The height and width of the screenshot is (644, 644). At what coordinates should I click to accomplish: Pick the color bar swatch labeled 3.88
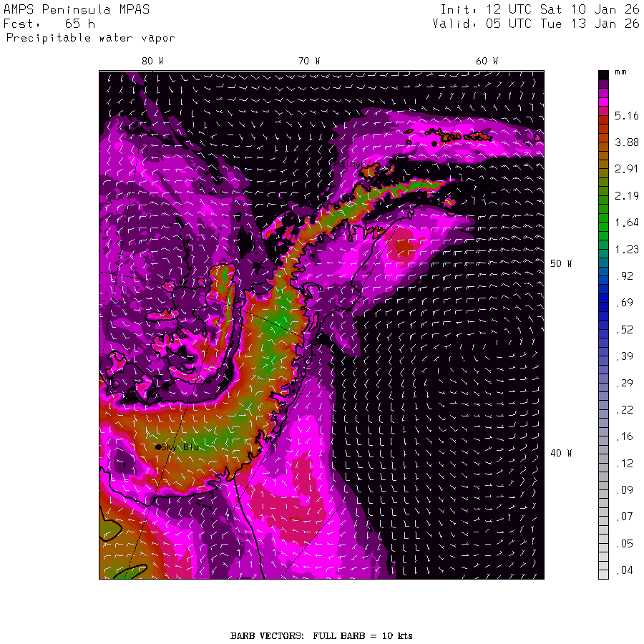point(603,142)
